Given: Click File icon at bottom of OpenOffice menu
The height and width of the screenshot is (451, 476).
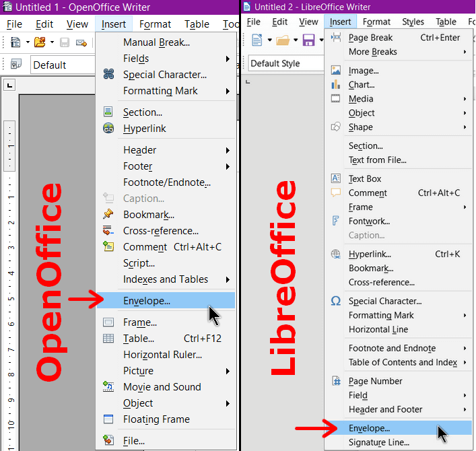Looking at the screenshot, I should tap(108, 440).
